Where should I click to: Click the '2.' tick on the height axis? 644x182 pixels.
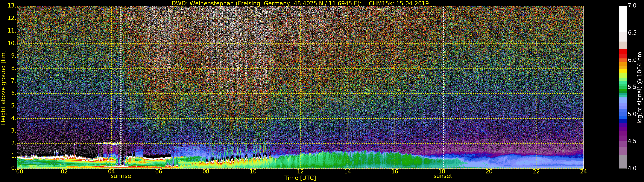pyautogui.click(x=14, y=143)
